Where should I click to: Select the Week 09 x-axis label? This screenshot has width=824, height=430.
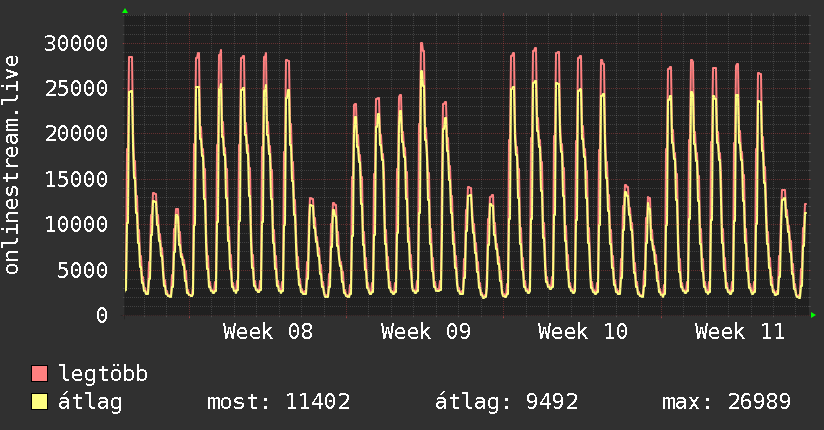[x=425, y=332]
